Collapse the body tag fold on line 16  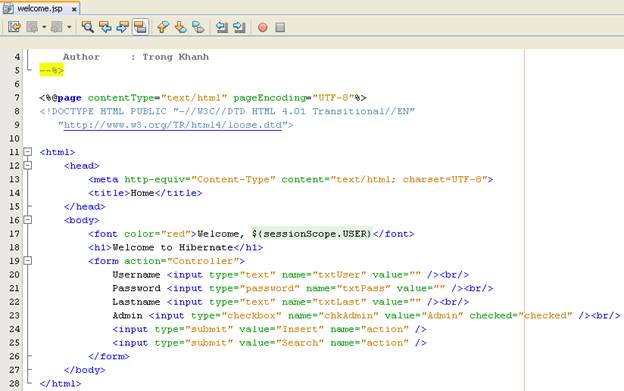point(27,220)
